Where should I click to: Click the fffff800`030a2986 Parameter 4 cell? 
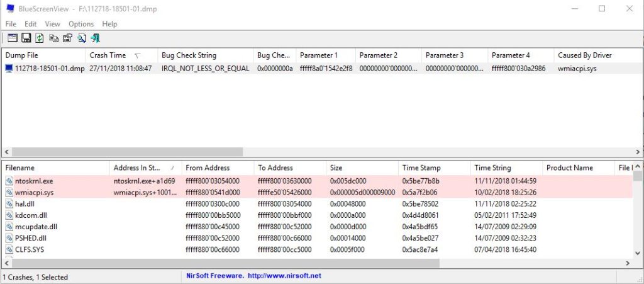[x=518, y=69]
